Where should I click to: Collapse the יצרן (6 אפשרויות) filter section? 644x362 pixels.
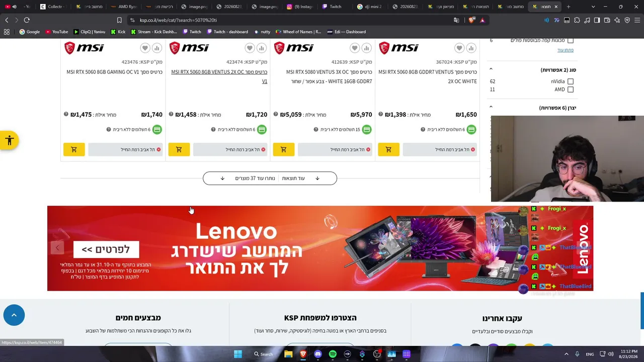pyautogui.click(x=491, y=107)
